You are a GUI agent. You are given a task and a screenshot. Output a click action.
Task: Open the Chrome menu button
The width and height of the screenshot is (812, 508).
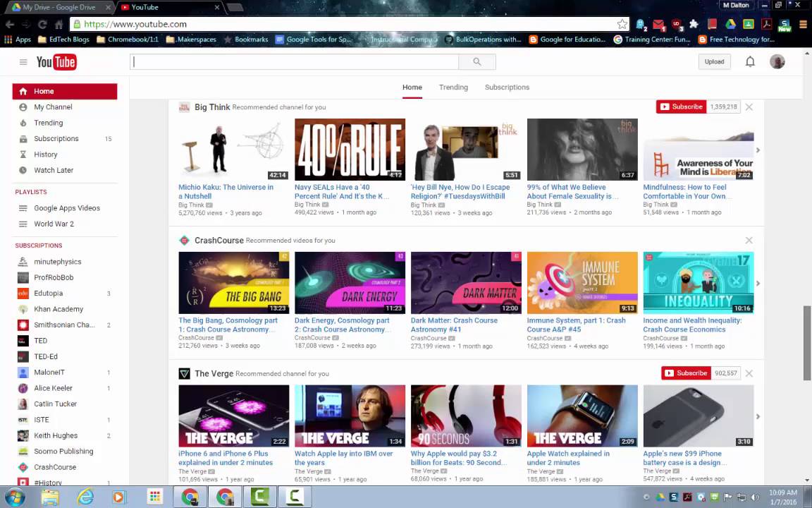(x=804, y=25)
